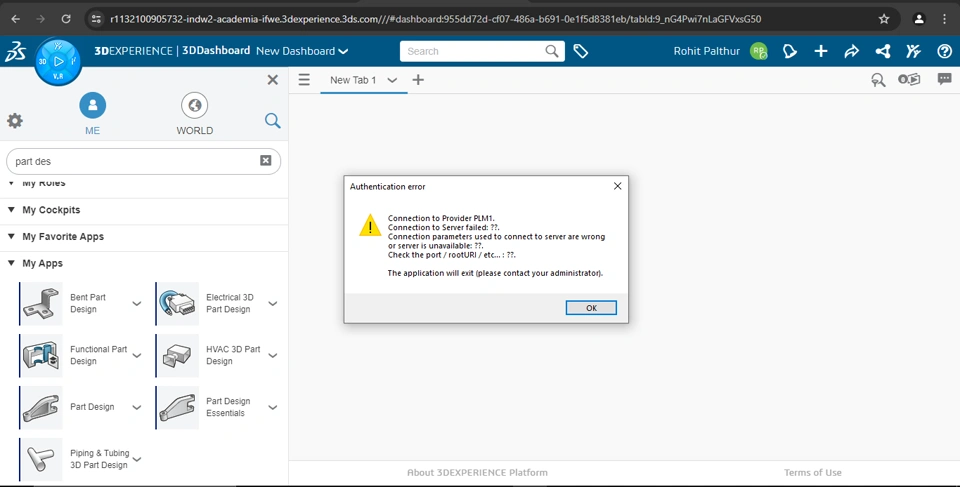Open the tags (6WTags) icon
This screenshot has width=960, height=487.
coord(580,51)
